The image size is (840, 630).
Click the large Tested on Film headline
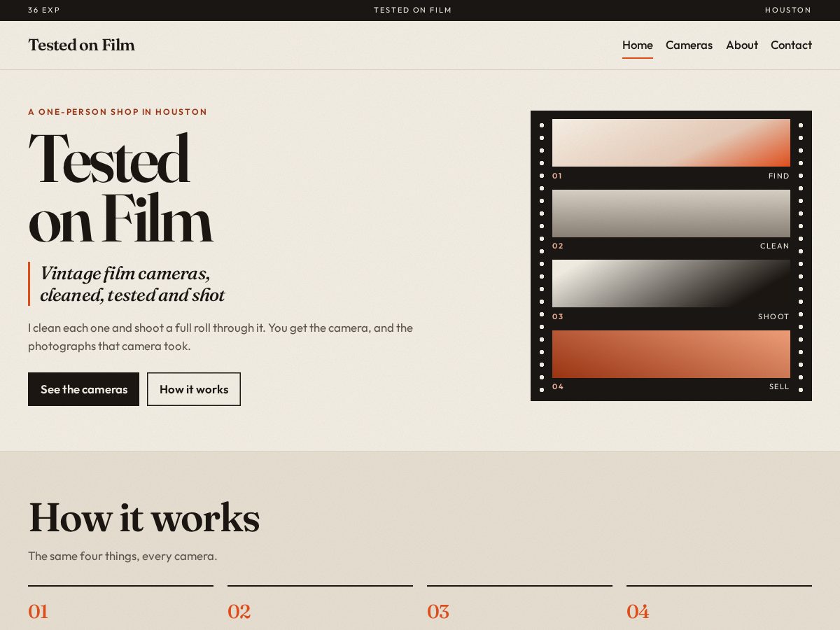pyautogui.click(x=120, y=189)
